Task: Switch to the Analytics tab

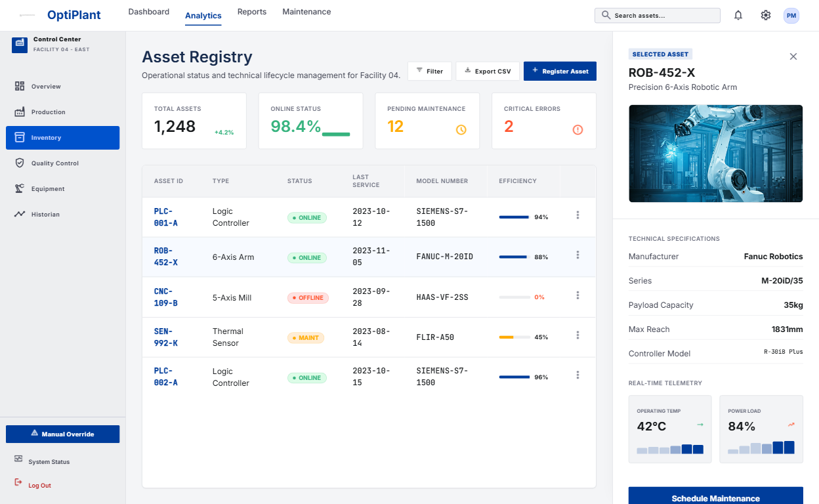Action: (203, 16)
